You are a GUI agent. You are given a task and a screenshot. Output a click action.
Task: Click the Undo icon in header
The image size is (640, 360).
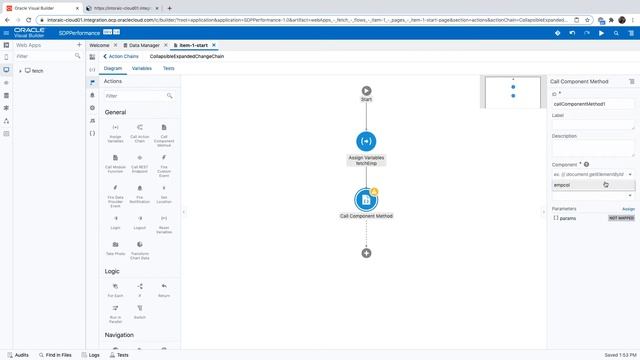coord(572,33)
